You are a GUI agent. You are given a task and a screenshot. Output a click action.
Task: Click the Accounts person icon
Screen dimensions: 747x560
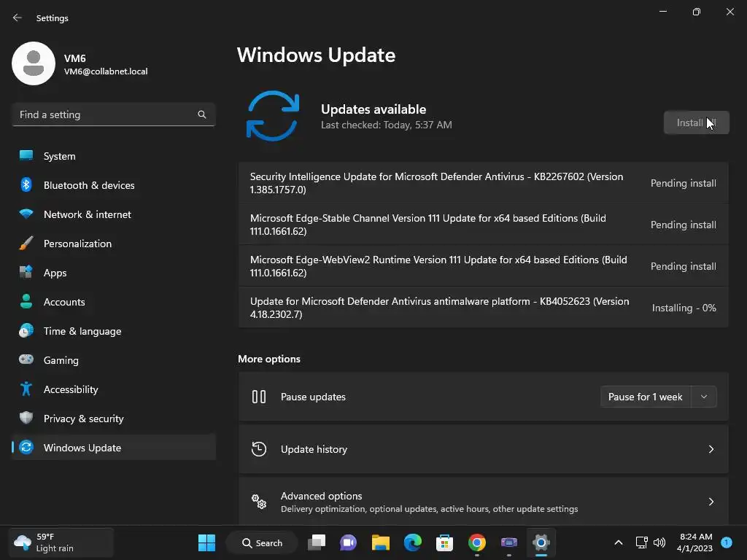coord(26,301)
